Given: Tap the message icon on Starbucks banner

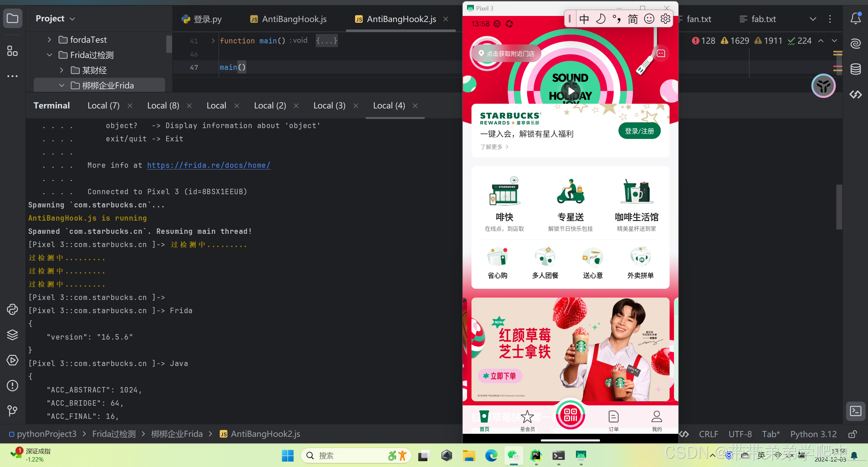Looking at the screenshot, I should click(661, 54).
